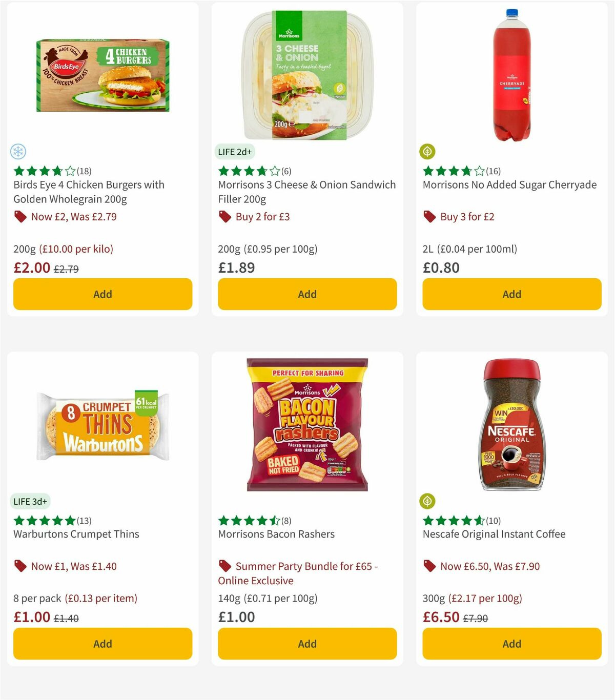Click the tag icon beside 'Now £6.50, Was £7.90'

pyautogui.click(x=429, y=566)
